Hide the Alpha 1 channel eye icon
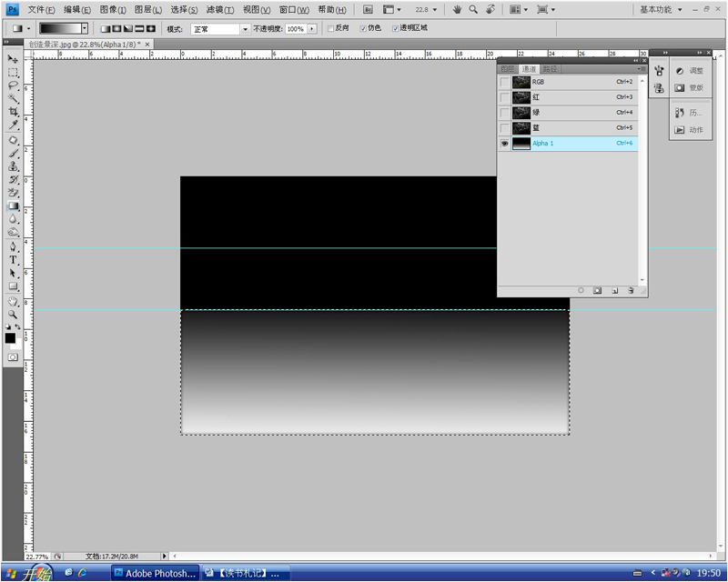 pos(504,144)
